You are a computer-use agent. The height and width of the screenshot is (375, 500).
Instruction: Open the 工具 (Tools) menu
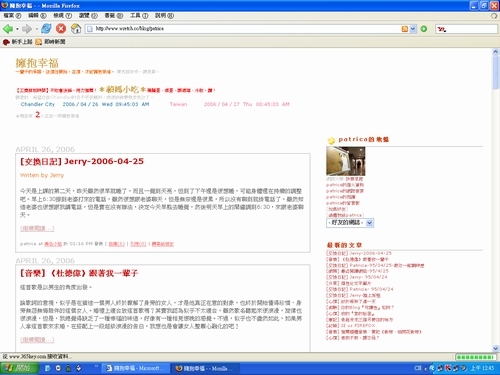[x=139, y=16]
